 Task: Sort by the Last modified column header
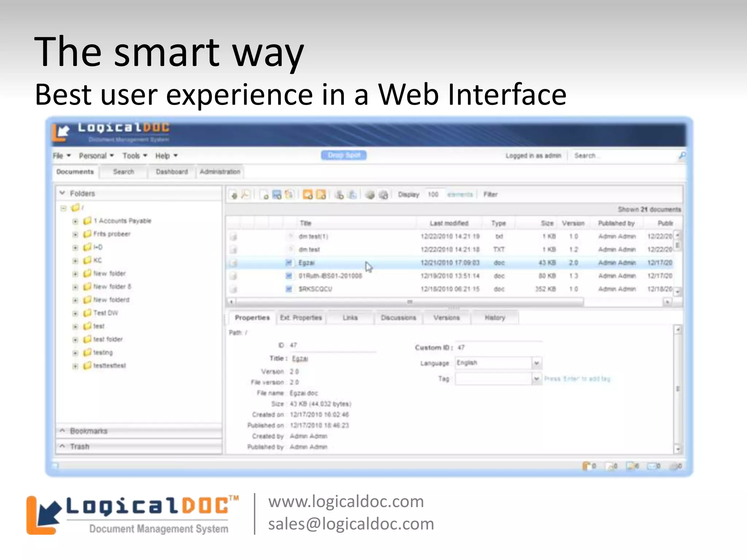coord(449,223)
